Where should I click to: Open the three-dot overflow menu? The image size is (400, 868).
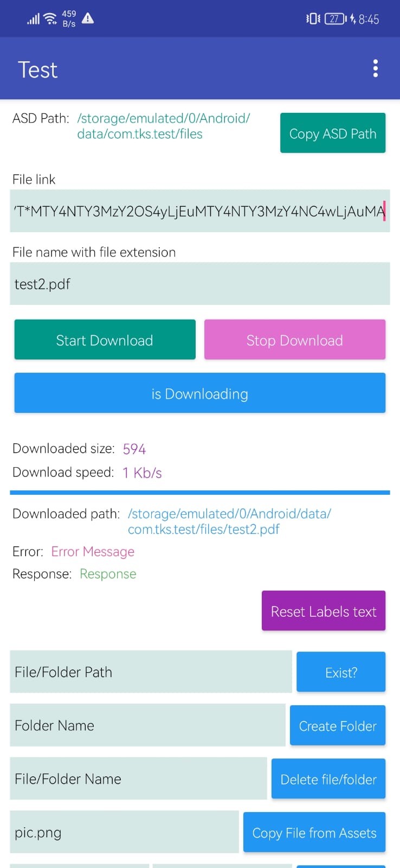375,68
